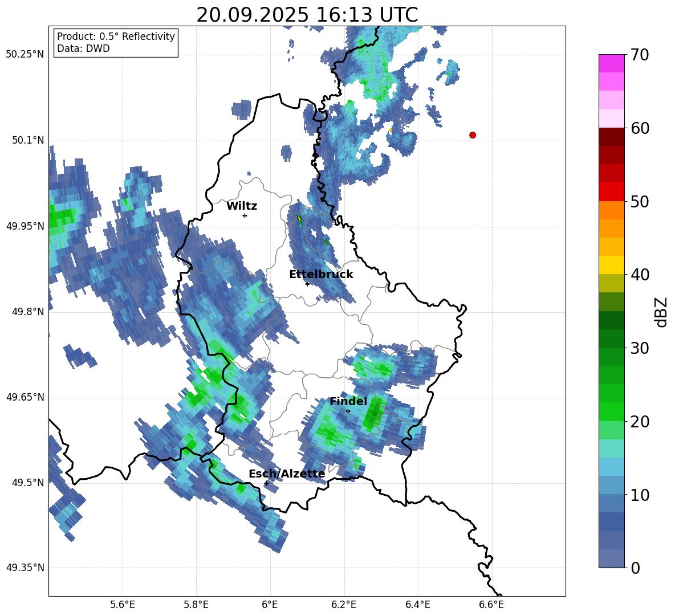
Task: Click the 0 colorbar tick label
Action: coord(635,568)
